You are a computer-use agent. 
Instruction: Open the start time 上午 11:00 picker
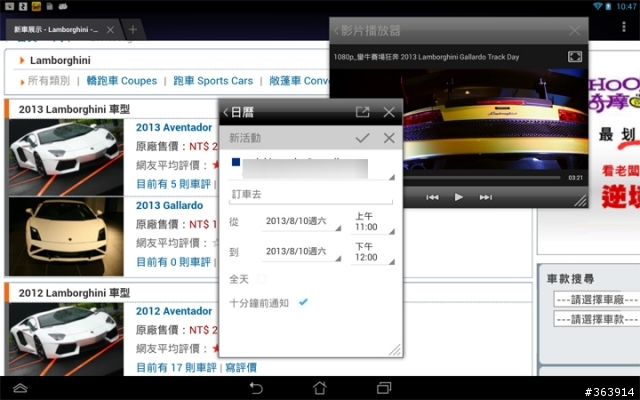373,222
